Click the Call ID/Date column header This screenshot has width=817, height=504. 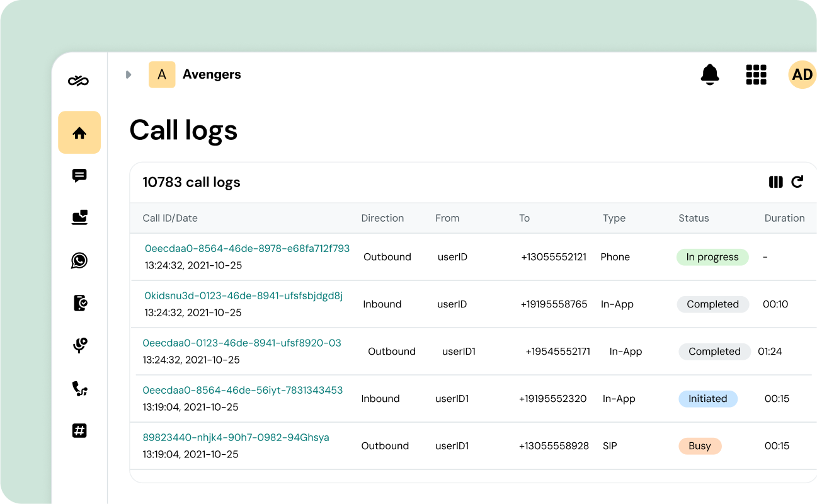(169, 218)
